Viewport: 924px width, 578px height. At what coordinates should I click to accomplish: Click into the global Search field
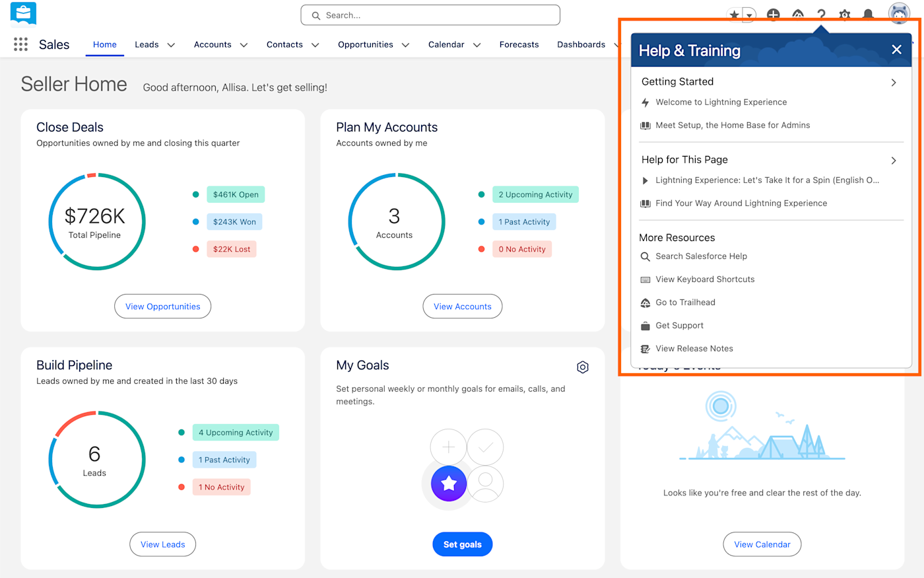pyautogui.click(x=430, y=15)
